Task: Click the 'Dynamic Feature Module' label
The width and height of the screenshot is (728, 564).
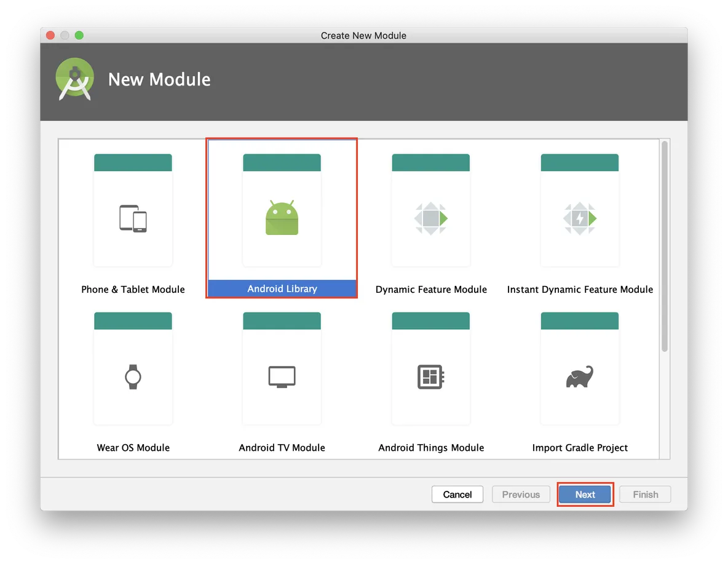Action: pos(431,290)
